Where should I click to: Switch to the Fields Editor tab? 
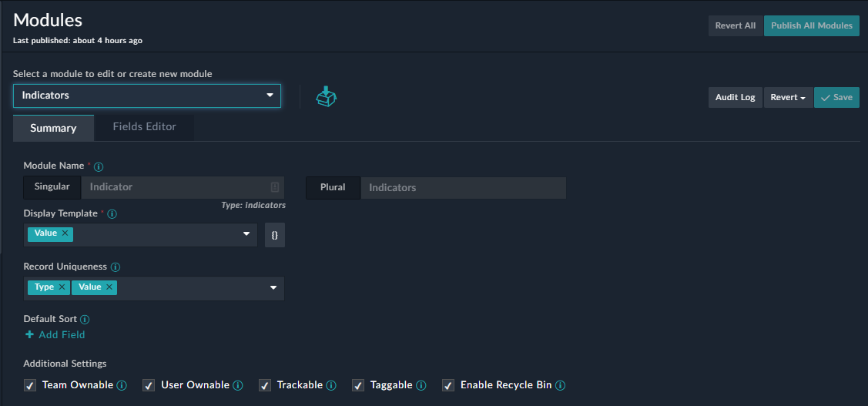[145, 127]
